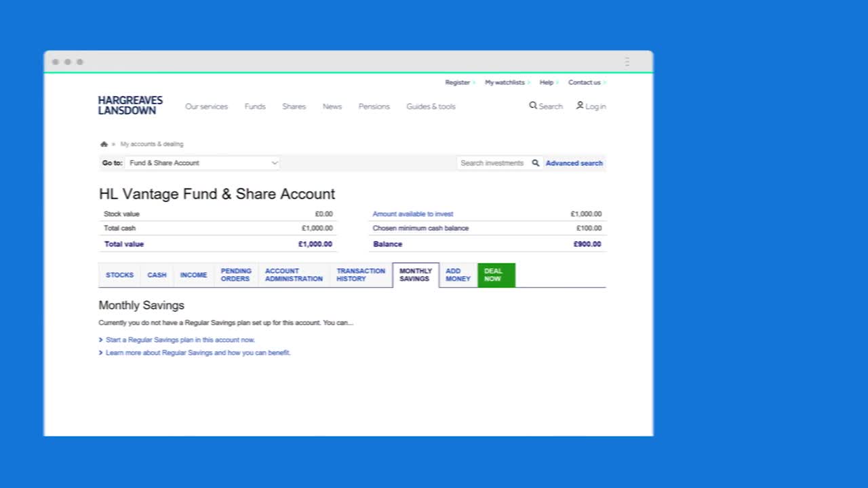The height and width of the screenshot is (488, 868).
Task: Click the Stock value £0.00 amount
Action: point(323,214)
